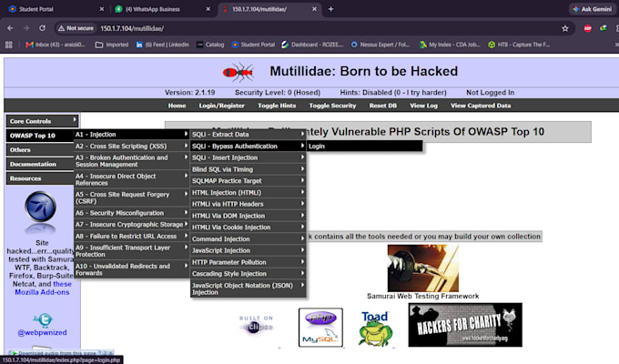Click the Samurai Web Testing Framework image
The height and width of the screenshot is (364, 619).
point(422,268)
